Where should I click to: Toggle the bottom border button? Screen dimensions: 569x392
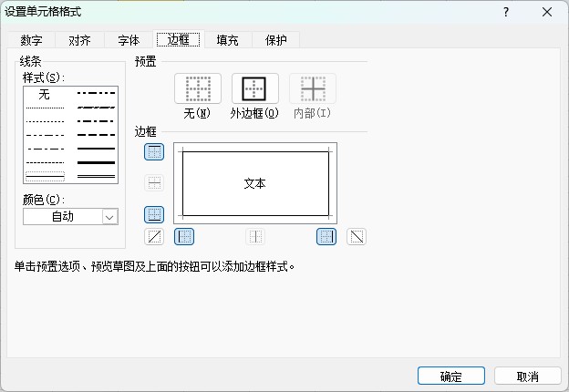pos(154,214)
